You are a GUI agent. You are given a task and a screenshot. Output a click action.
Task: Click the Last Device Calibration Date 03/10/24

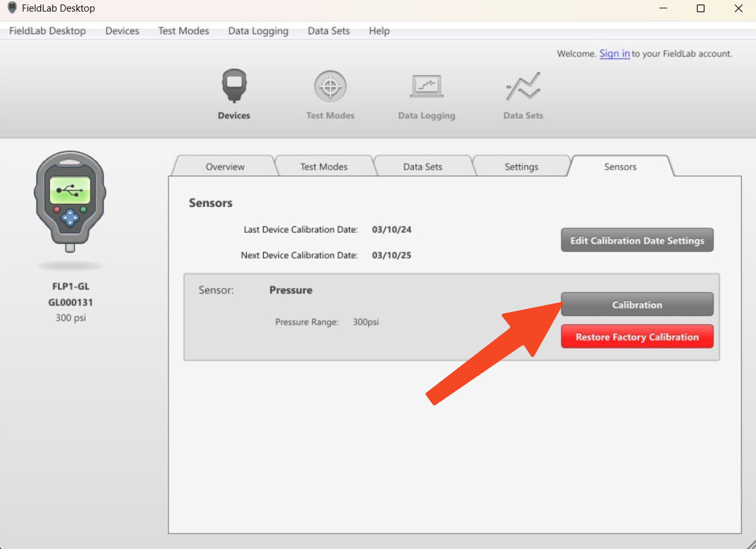coord(391,229)
